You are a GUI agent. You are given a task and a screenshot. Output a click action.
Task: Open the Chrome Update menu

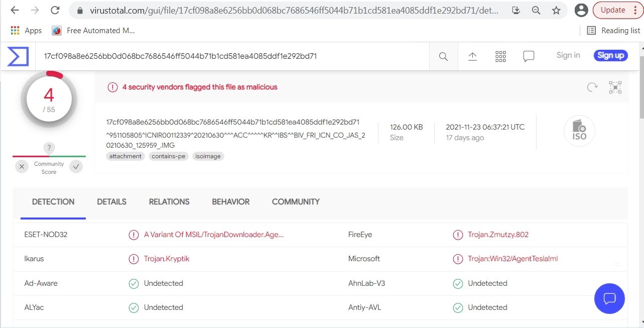coord(618,10)
